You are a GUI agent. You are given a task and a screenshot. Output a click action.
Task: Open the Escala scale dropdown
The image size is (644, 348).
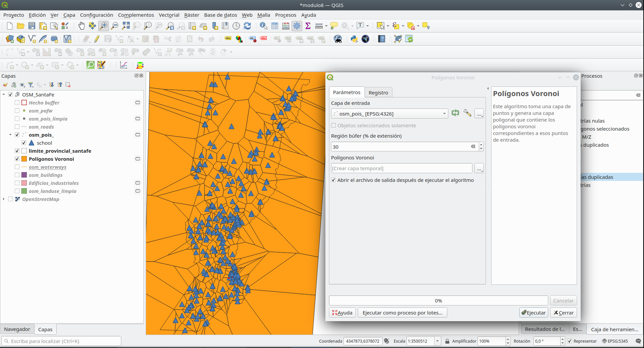click(x=437, y=341)
